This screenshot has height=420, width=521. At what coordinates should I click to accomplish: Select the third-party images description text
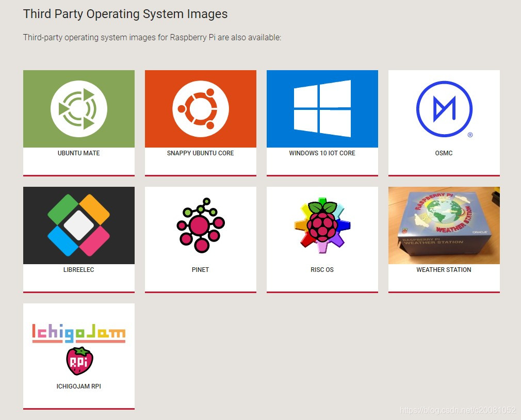pos(152,38)
